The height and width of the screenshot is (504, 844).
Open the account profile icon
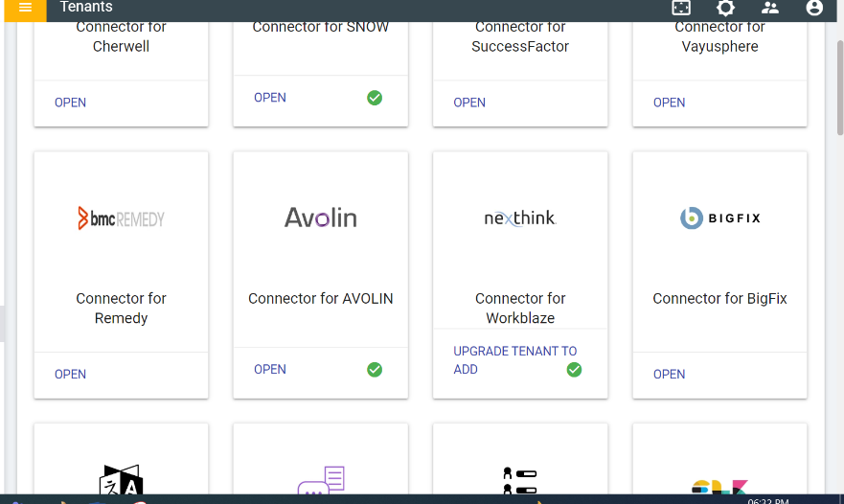point(814,8)
